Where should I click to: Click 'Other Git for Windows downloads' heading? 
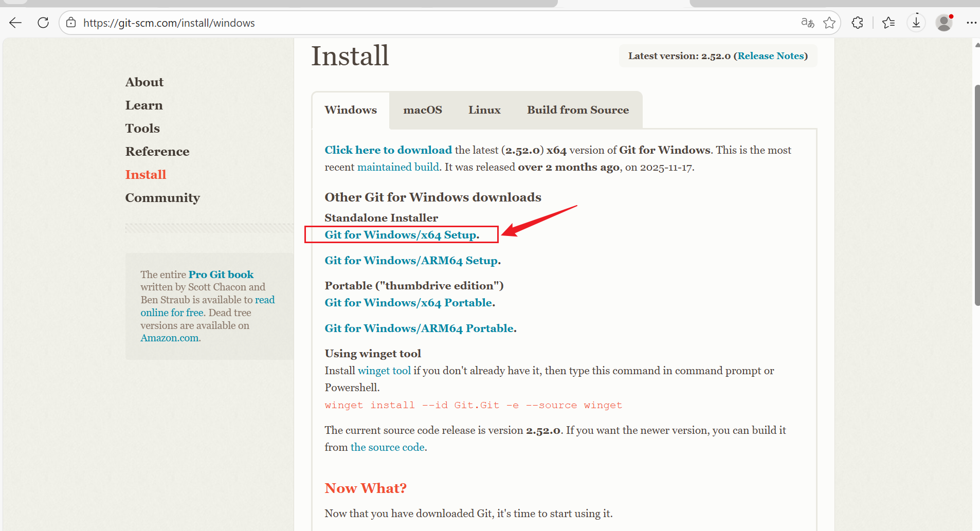pos(433,197)
